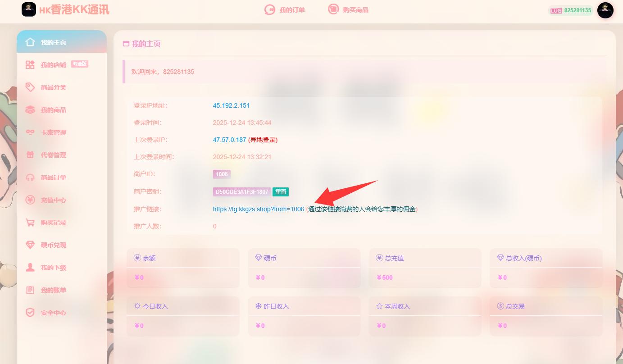Viewport: 623px width, 364px height.
Task: Open 我的下级 from the sidebar
Action: 53,268
